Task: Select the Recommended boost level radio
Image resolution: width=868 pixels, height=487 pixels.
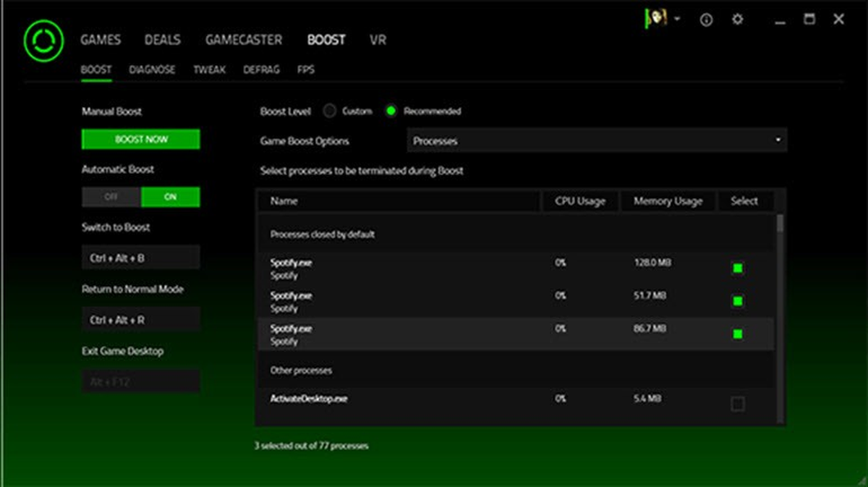Action: coord(391,111)
